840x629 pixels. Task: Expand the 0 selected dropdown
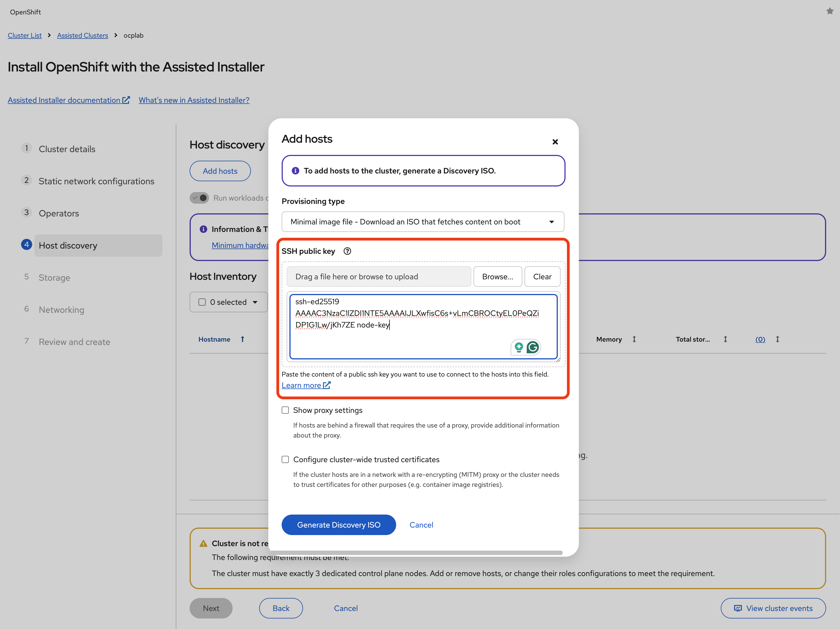255,302
